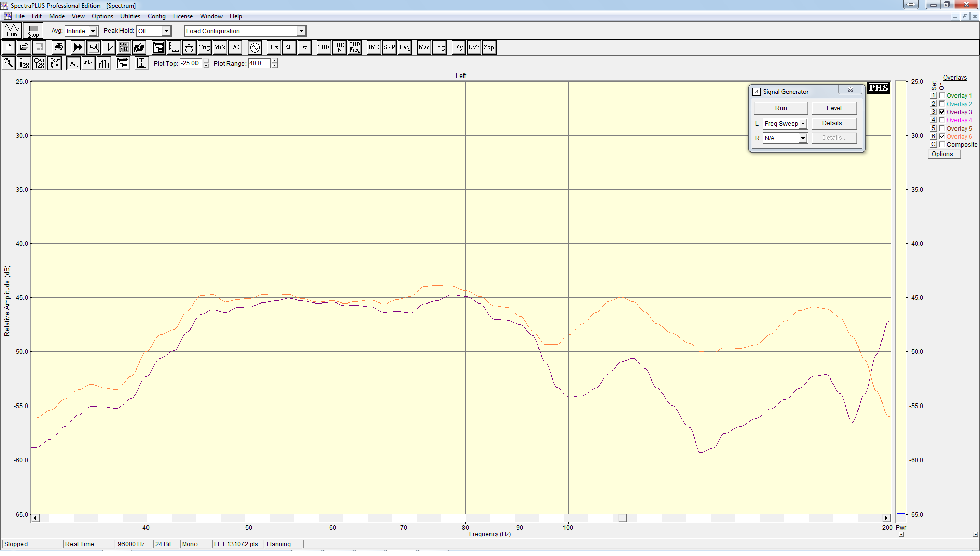This screenshot has width=980, height=556.
Task: Expand the Avg Infinite dropdown
Action: click(93, 31)
